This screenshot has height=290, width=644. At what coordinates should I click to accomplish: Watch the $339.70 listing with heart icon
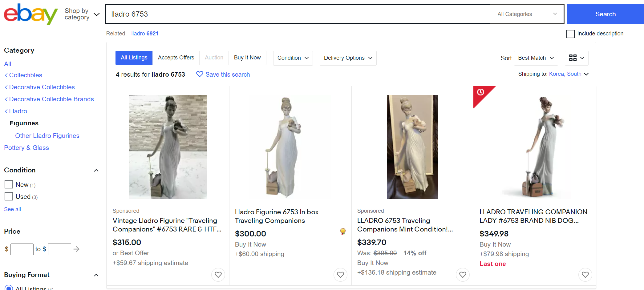coord(463,275)
